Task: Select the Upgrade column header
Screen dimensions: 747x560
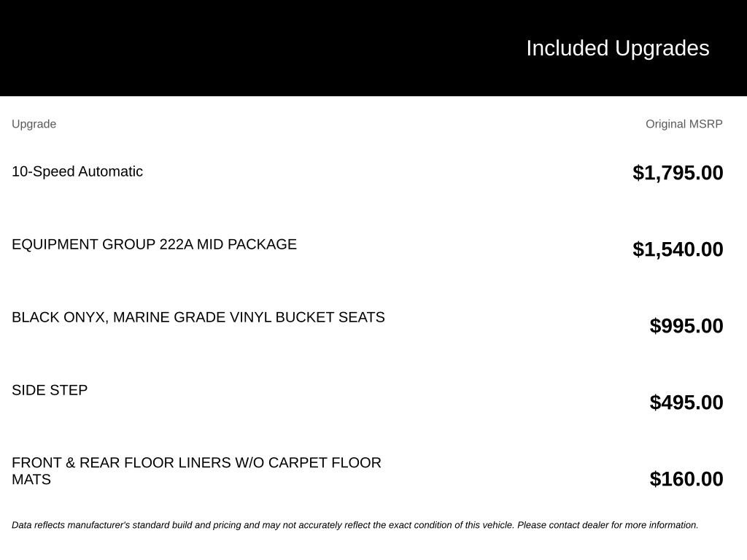Action: pyautogui.click(x=34, y=124)
